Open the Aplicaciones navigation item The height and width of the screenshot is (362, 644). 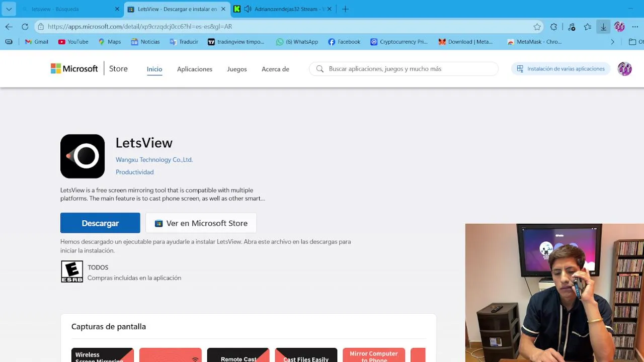[x=195, y=69]
